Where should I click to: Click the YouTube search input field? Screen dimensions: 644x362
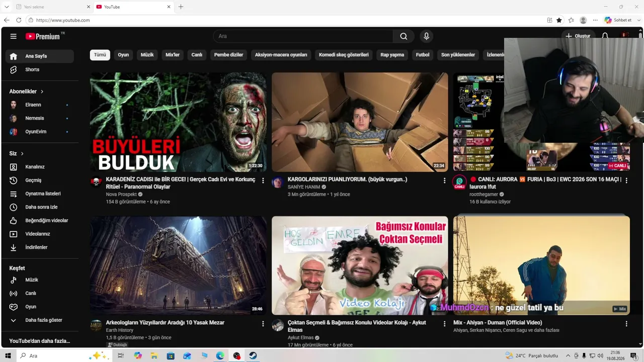pyautogui.click(x=303, y=36)
